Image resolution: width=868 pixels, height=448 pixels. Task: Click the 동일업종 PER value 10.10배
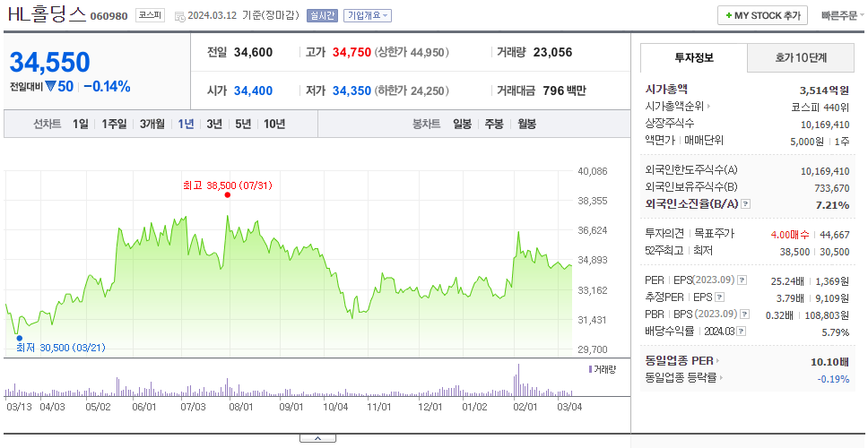(829, 362)
